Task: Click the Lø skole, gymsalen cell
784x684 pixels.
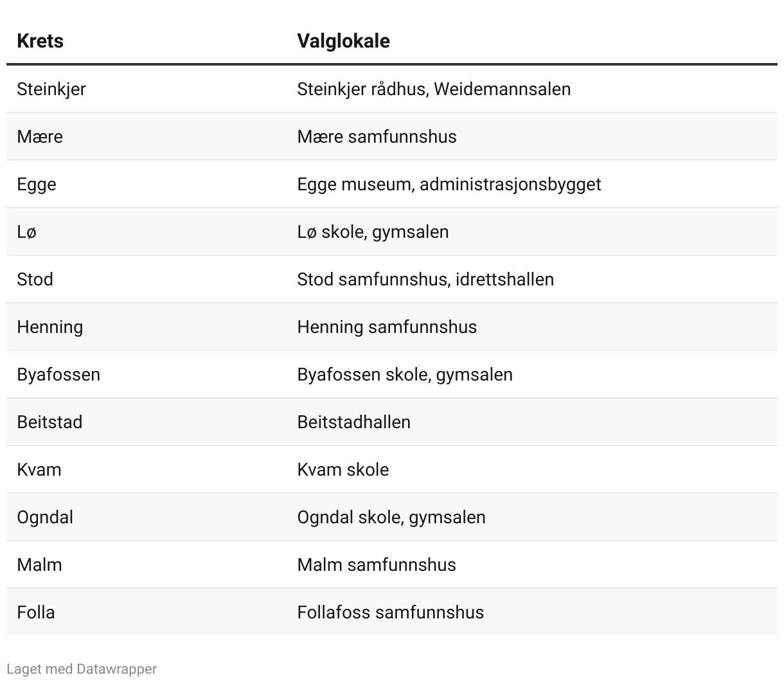Action: point(373,231)
